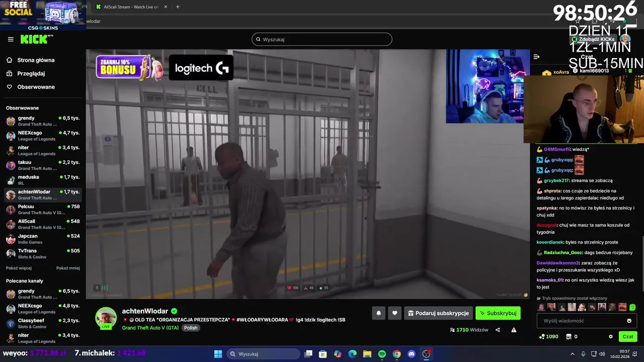This screenshot has height=362, width=644.
Task: Click Podaruj subskrypcje button
Action: click(438, 313)
